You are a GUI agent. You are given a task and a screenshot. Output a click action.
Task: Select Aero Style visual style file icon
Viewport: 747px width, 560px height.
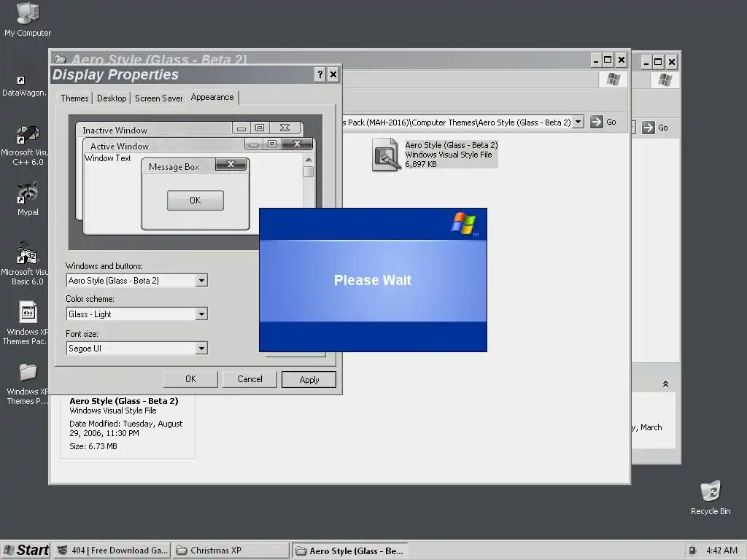click(385, 155)
